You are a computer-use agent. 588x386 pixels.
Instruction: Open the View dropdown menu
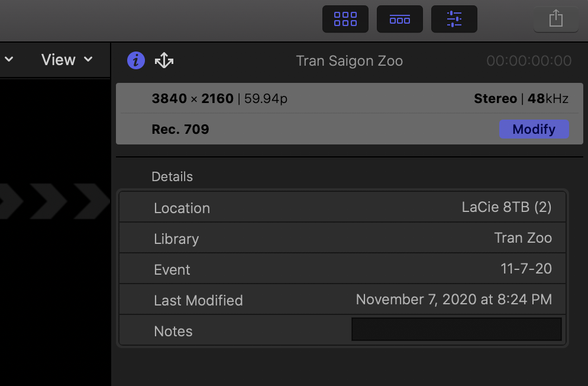[x=67, y=60]
